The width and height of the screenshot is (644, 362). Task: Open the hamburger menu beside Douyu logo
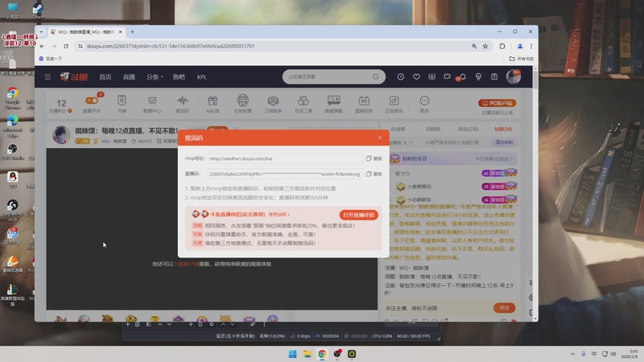[x=47, y=76]
